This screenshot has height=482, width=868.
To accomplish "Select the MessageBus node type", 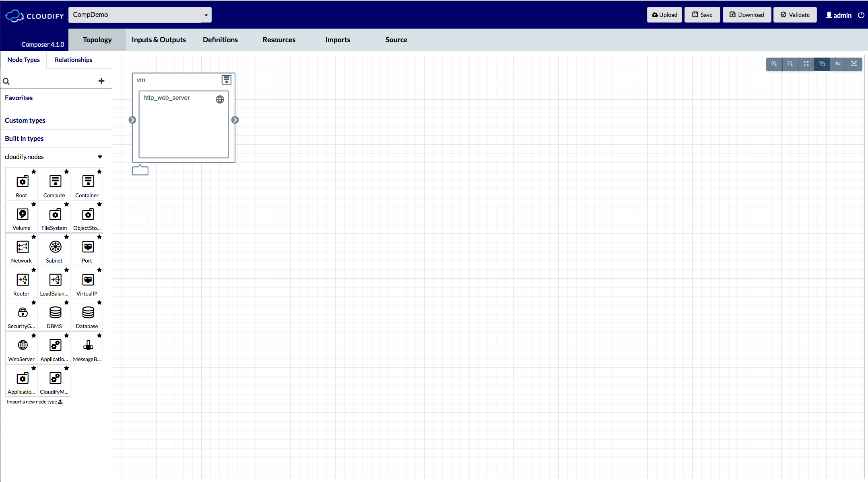I will 87,348.
